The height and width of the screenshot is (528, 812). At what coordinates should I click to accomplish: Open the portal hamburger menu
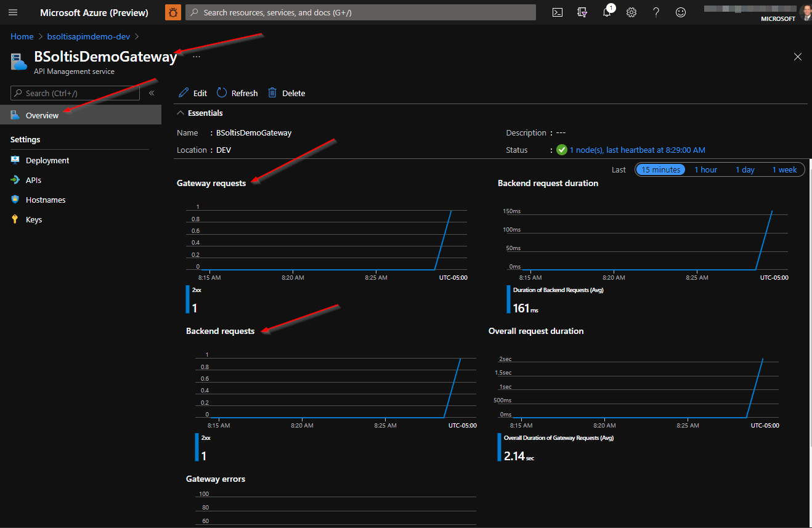pos(13,12)
